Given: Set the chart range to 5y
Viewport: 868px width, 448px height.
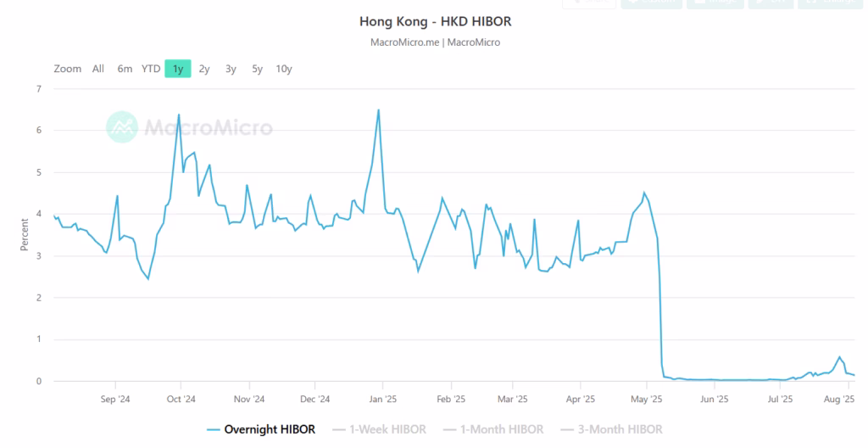Looking at the screenshot, I should pos(258,69).
